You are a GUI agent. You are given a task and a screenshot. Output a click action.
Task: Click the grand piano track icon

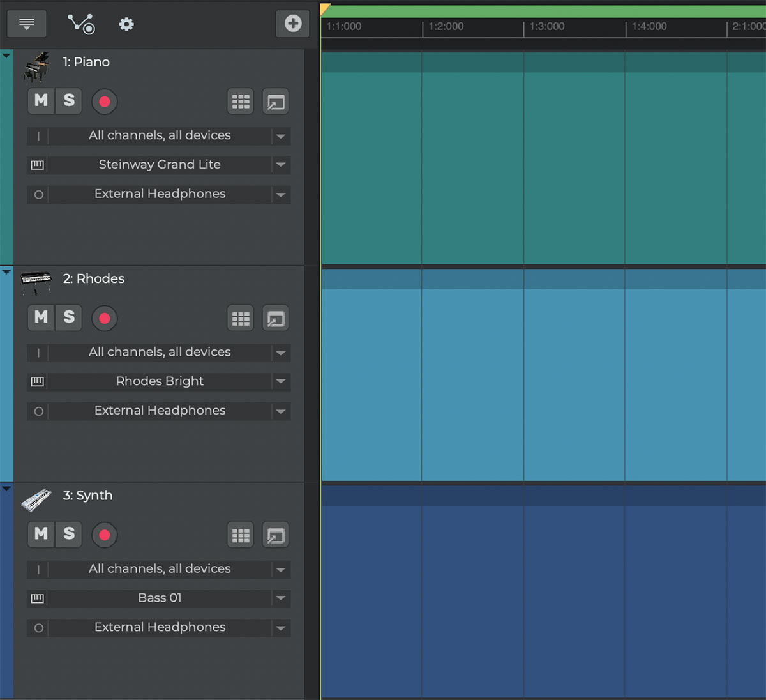[36, 67]
